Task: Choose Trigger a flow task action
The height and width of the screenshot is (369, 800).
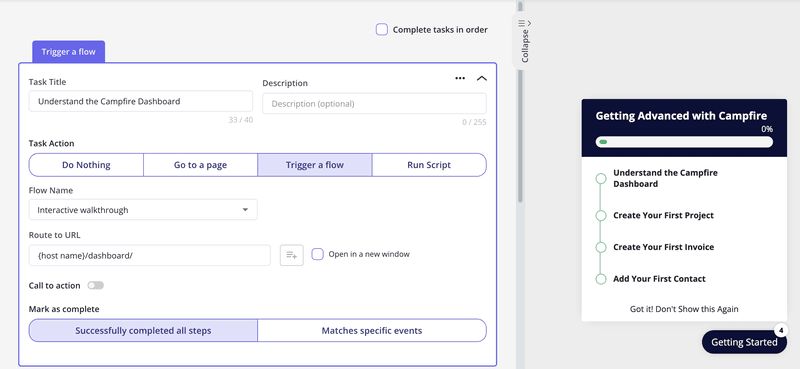Action: [315, 165]
